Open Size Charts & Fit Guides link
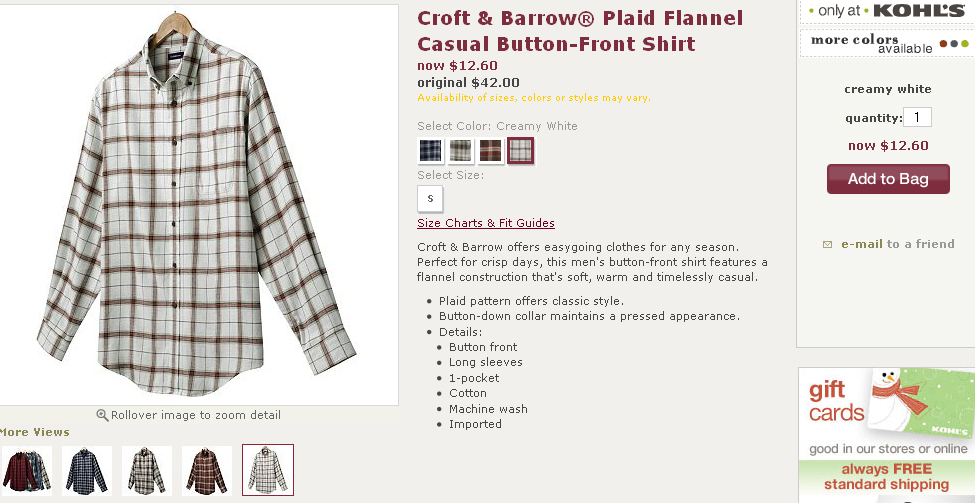Screen dimensions: 975x503 coord(486,223)
